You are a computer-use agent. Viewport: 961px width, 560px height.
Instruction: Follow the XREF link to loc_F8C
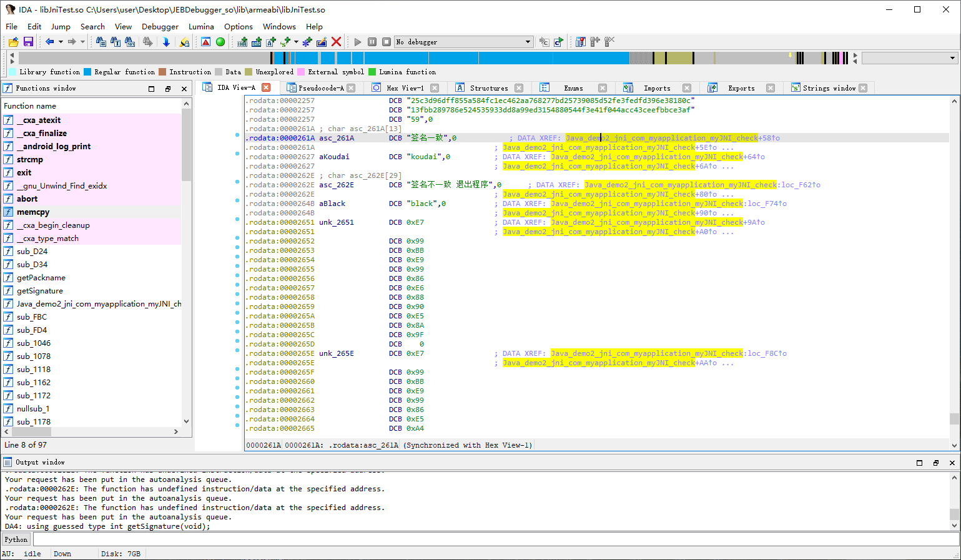pos(668,353)
